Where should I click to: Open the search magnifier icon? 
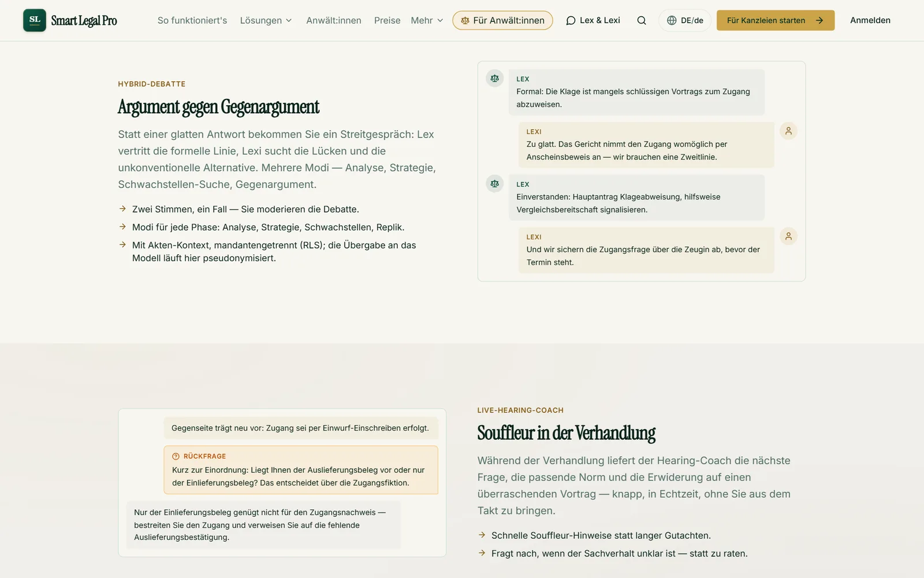click(x=642, y=20)
